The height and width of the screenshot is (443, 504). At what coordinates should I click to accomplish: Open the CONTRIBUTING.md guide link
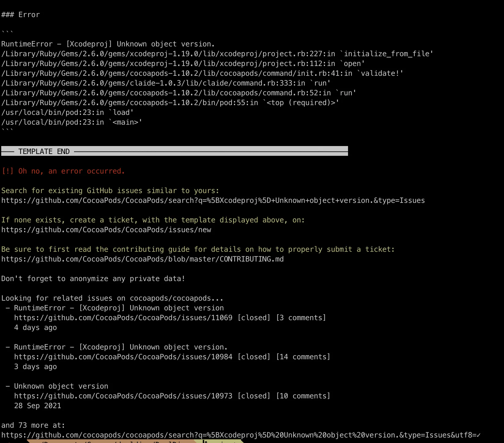143,259
